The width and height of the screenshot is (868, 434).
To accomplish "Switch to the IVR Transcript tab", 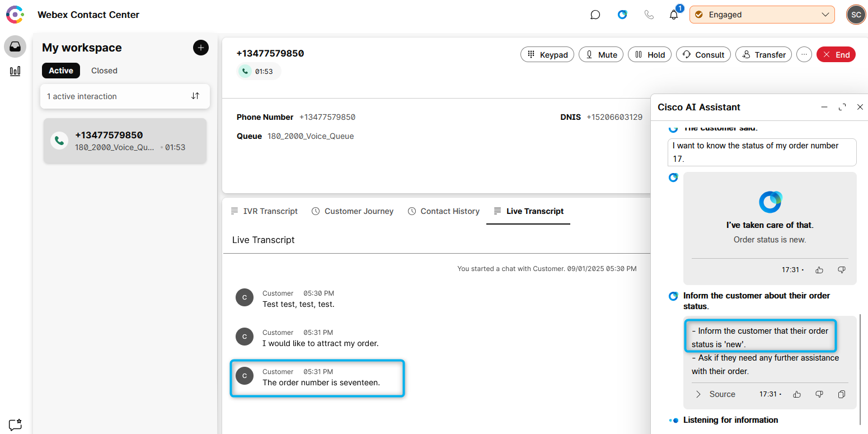I will pos(264,211).
